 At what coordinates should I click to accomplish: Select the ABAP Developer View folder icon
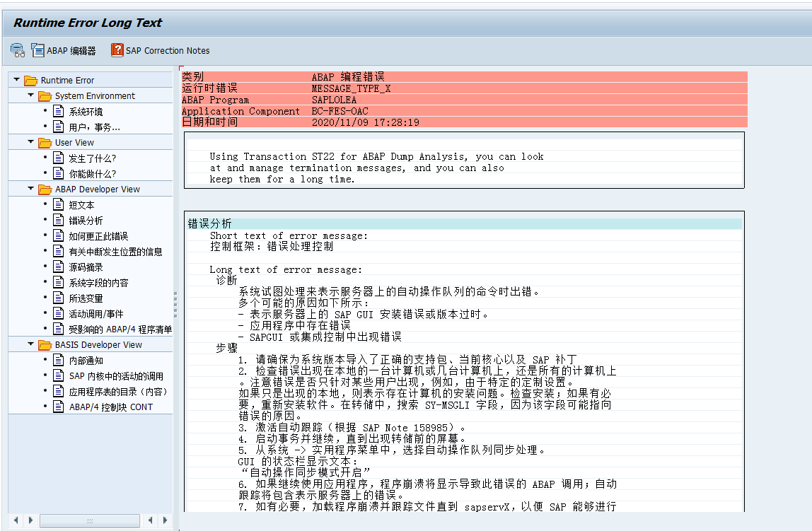point(45,189)
